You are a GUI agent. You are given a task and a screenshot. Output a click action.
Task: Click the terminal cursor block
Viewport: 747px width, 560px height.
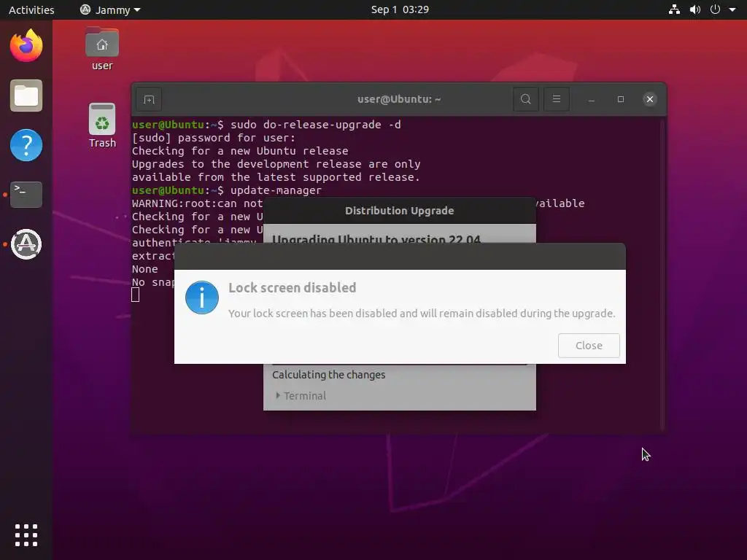click(135, 295)
